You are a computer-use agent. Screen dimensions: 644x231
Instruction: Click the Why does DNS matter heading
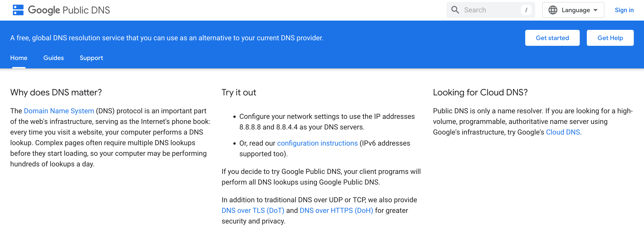click(x=56, y=92)
